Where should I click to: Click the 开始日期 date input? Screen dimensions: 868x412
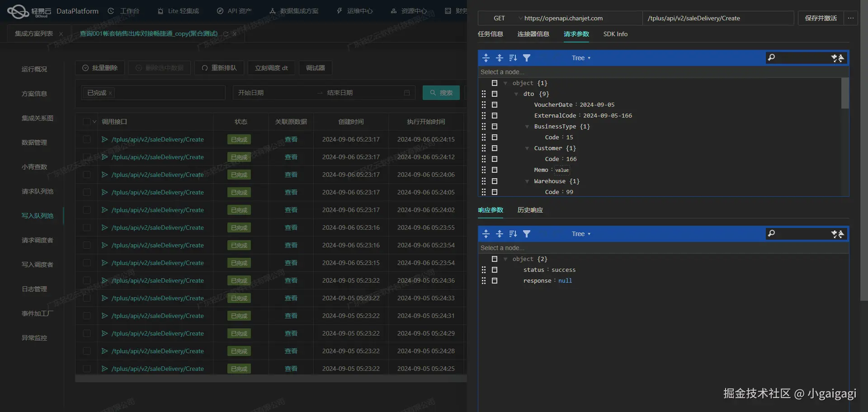coord(276,93)
